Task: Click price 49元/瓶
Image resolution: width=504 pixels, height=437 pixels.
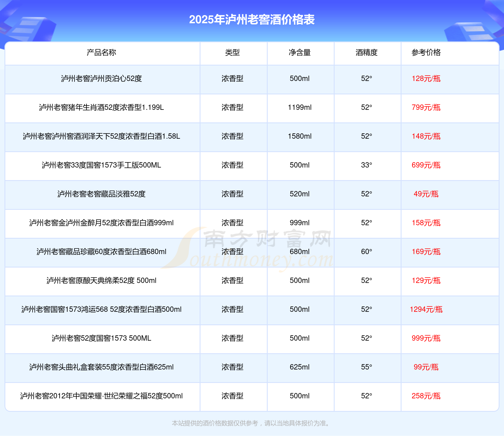Action: 426,194
